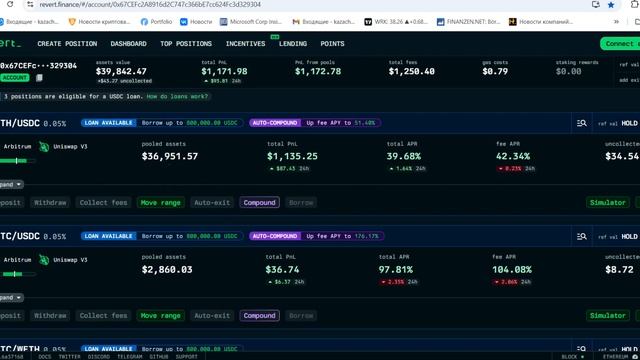
Task: Bookmark this page with the star icon
Action: point(611,5)
